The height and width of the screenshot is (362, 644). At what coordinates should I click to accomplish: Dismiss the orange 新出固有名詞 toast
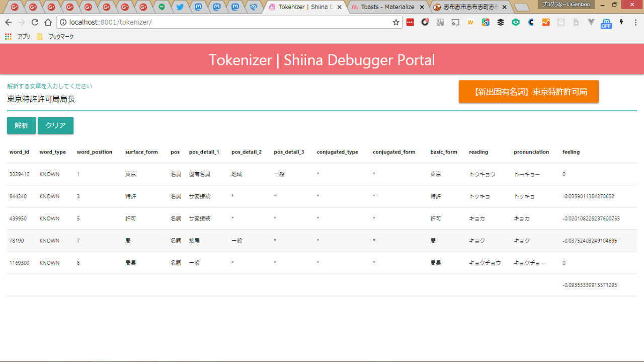tap(528, 92)
